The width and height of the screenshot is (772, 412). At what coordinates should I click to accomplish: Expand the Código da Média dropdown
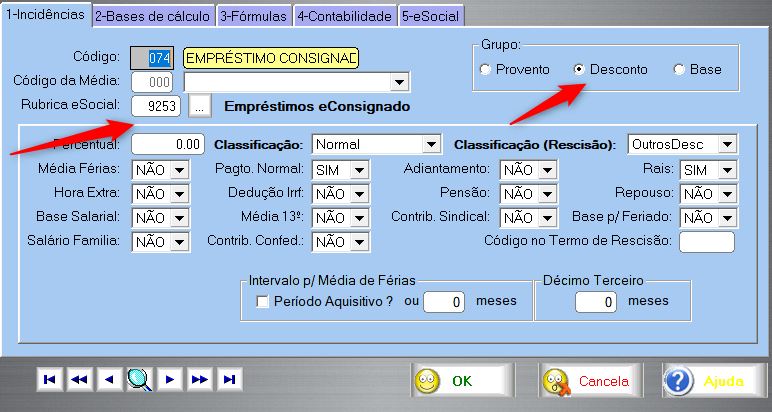(399, 82)
